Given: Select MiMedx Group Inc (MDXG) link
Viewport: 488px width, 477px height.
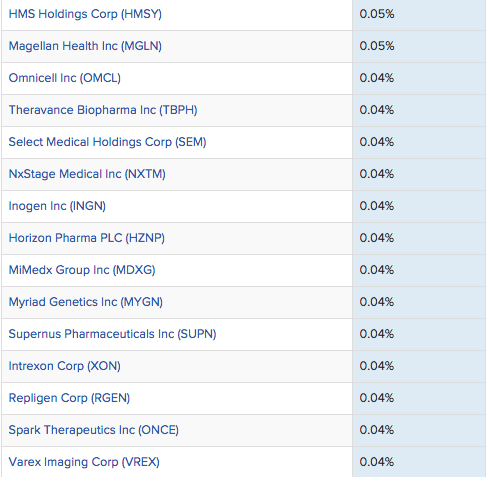Looking at the screenshot, I should tap(82, 270).
